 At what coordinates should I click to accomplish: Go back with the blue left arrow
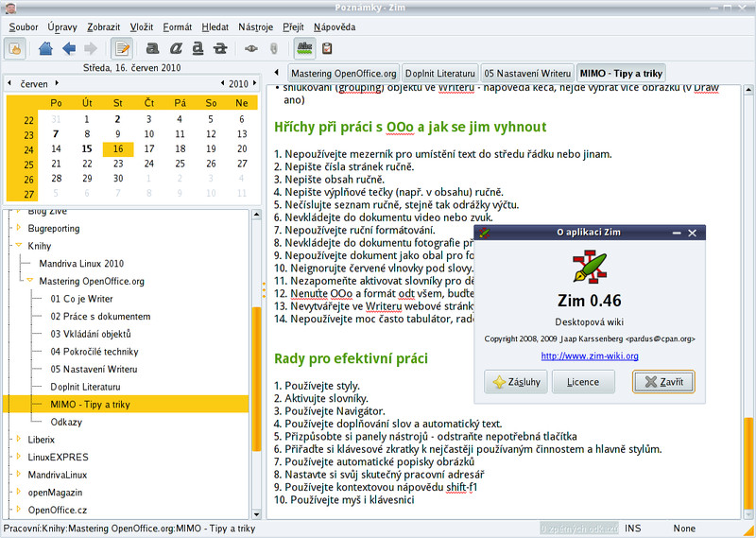69,48
